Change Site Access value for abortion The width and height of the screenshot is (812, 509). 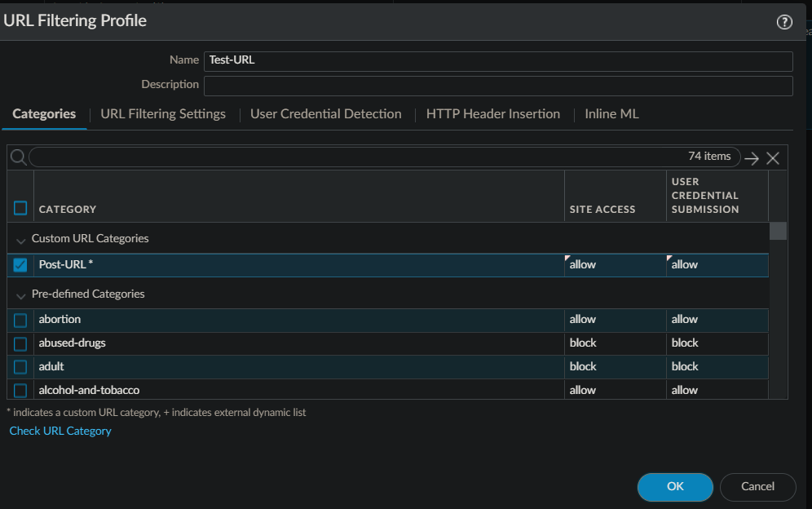pyautogui.click(x=615, y=320)
